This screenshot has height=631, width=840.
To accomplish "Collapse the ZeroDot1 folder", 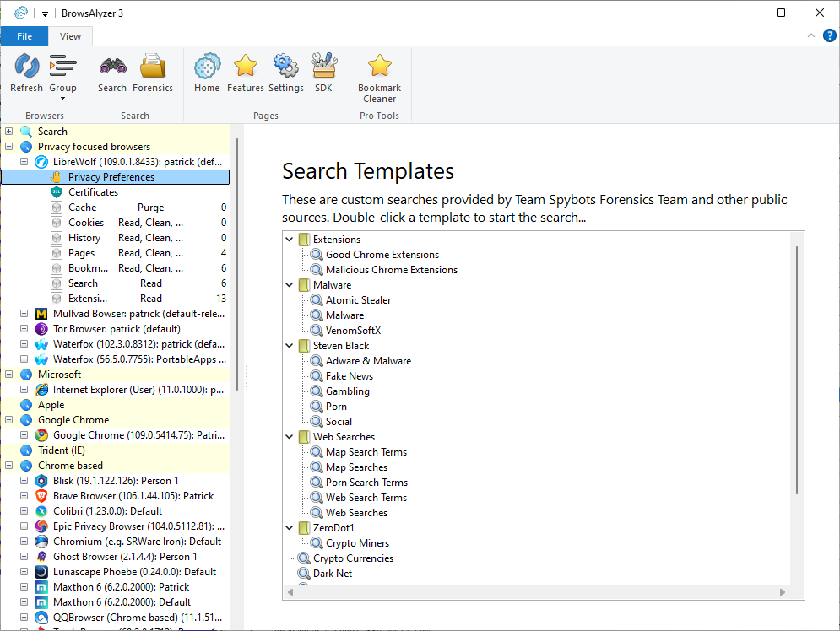I will (x=290, y=528).
